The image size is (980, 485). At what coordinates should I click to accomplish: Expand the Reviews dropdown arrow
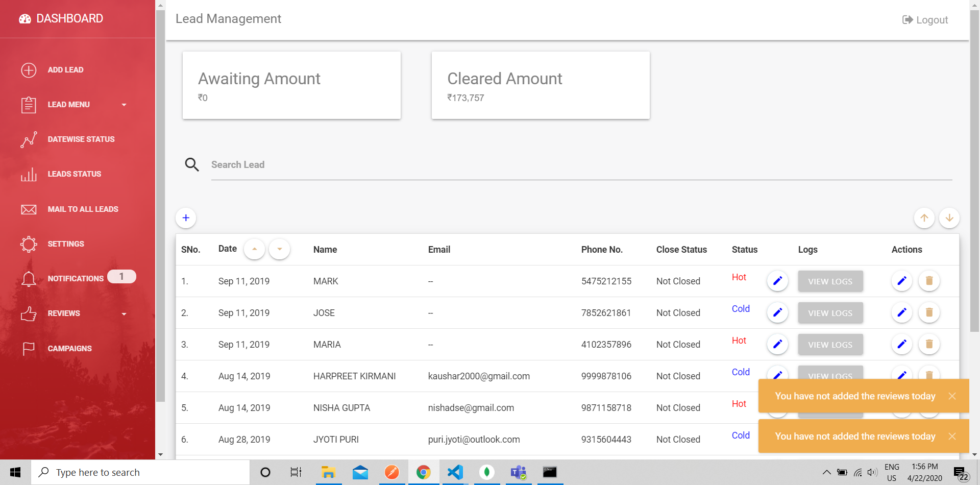click(124, 314)
